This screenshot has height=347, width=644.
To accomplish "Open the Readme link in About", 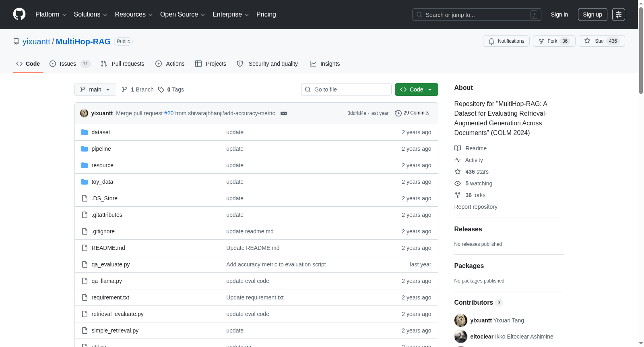I will click(471, 148).
